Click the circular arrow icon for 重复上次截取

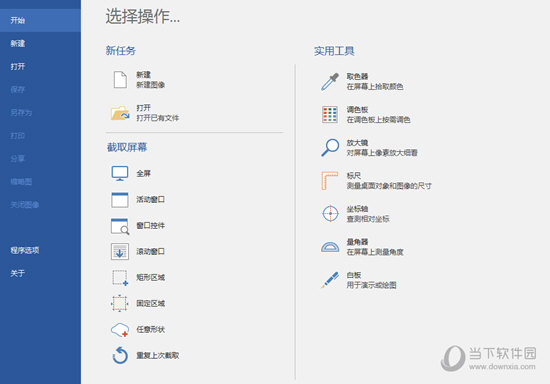pos(120,355)
